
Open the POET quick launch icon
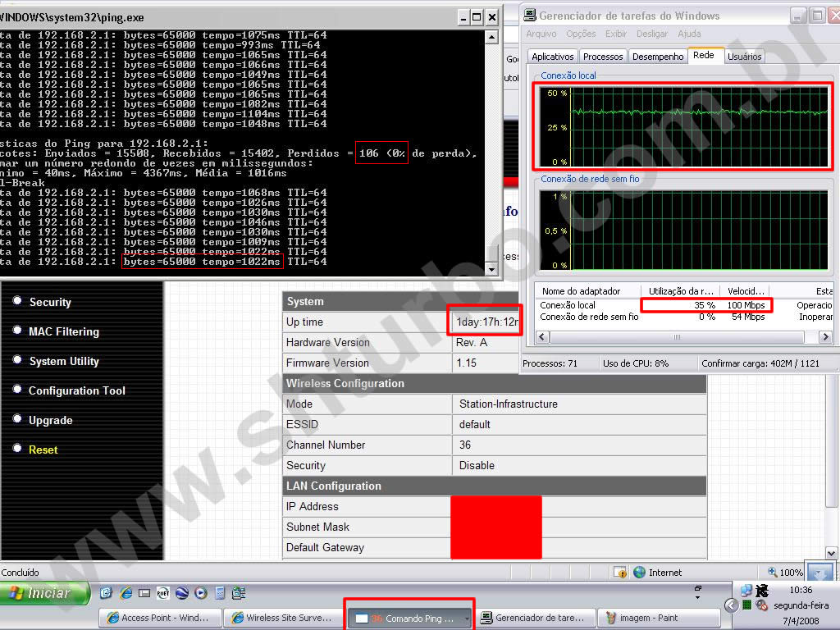[x=163, y=593]
